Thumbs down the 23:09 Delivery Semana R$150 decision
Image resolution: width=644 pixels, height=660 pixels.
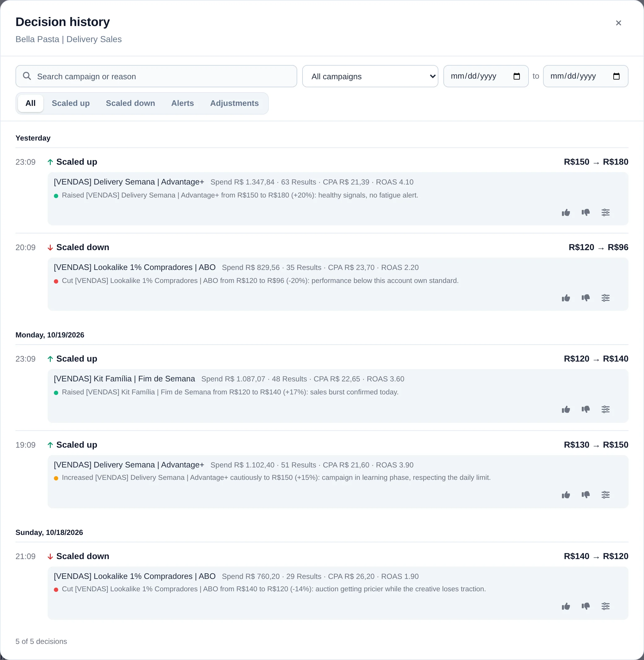[x=585, y=212]
